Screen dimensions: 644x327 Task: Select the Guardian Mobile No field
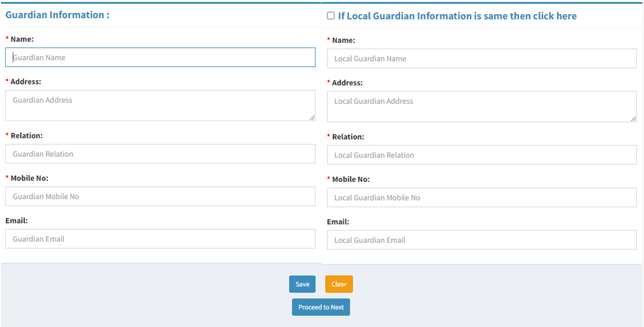160,196
